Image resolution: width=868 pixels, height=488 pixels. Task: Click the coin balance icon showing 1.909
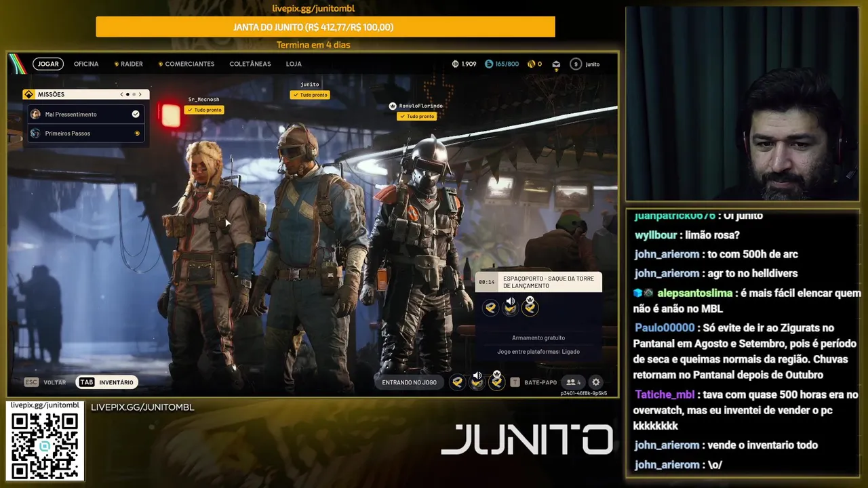[x=455, y=64]
